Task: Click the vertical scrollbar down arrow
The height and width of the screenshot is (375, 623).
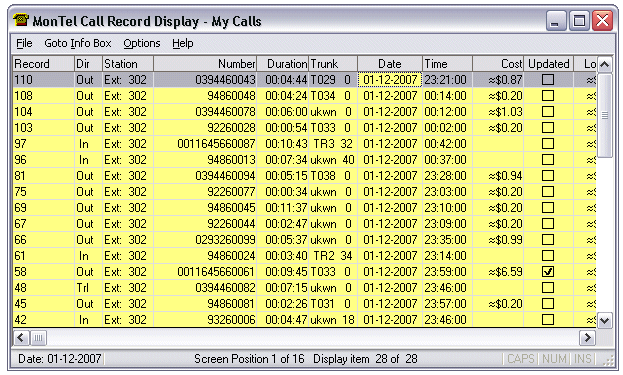Action: [x=605, y=320]
